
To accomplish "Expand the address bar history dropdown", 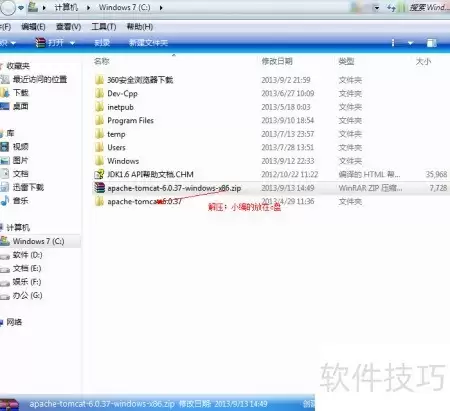I will click(376, 8).
